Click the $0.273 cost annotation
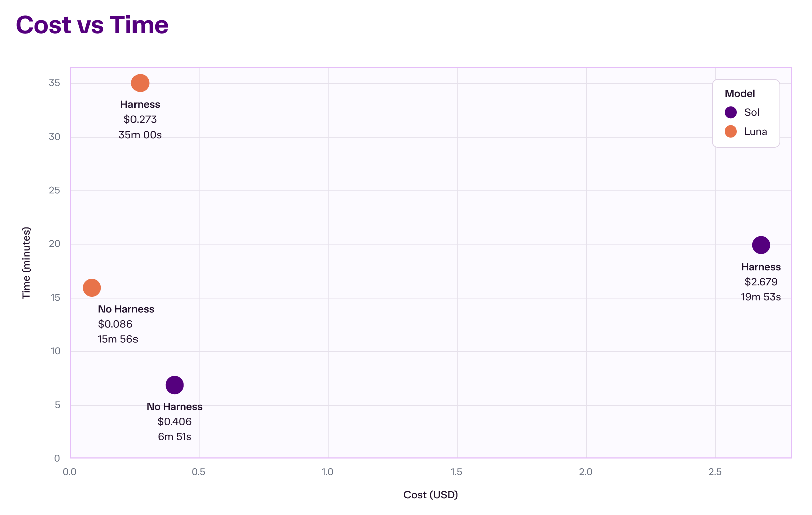The height and width of the screenshot is (515, 812). [x=140, y=119]
